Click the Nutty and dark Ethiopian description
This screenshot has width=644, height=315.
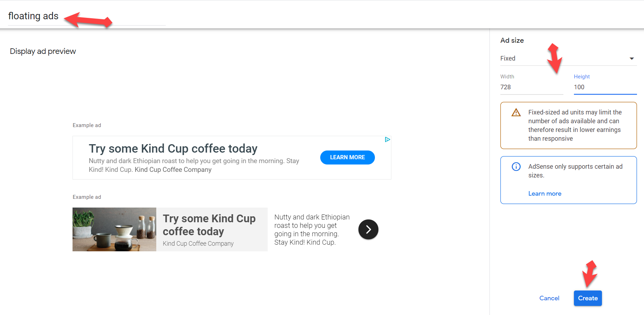[x=312, y=230]
